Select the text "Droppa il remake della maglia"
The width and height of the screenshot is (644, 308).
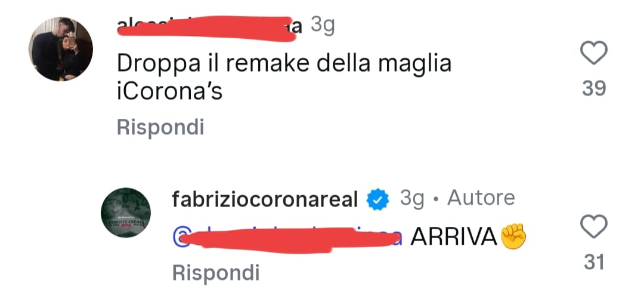(284, 65)
